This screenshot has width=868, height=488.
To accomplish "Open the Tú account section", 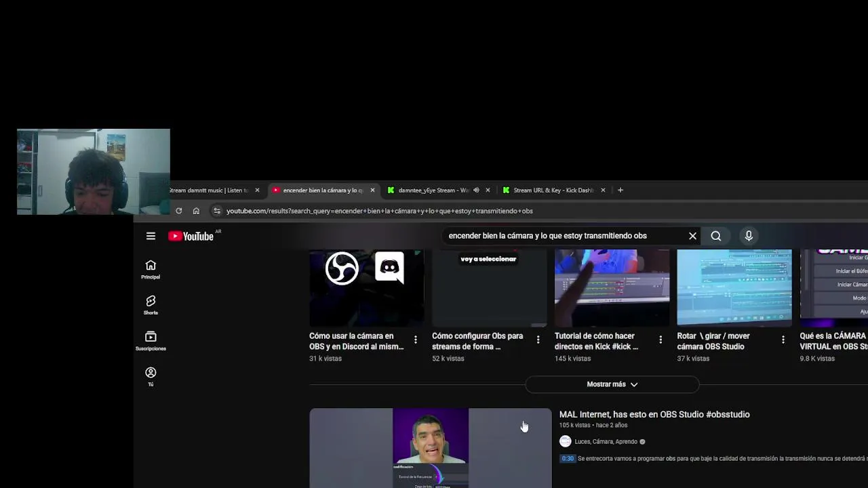I will (x=151, y=377).
